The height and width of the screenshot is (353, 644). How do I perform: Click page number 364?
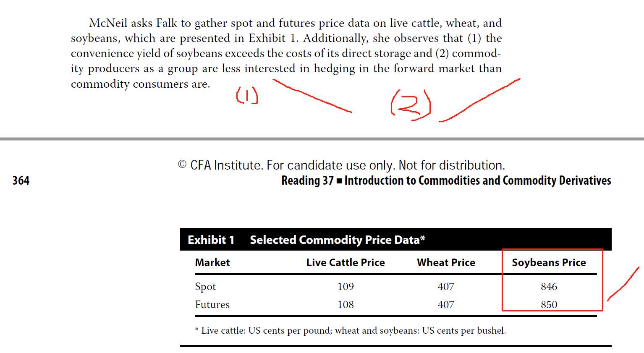pyautogui.click(x=21, y=180)
